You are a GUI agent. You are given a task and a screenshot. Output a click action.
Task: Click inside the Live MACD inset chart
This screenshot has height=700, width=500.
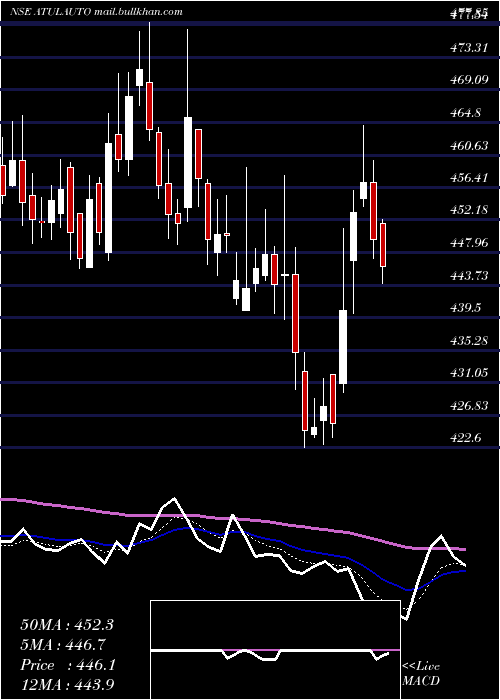[x=275, y=650]
